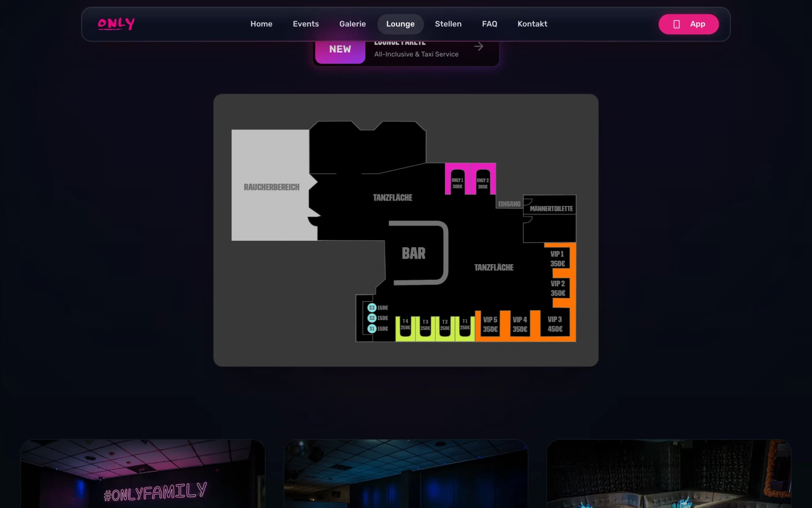
Task: Click the MÄNNERTOILETTE label
Action: tap(551, 209)
